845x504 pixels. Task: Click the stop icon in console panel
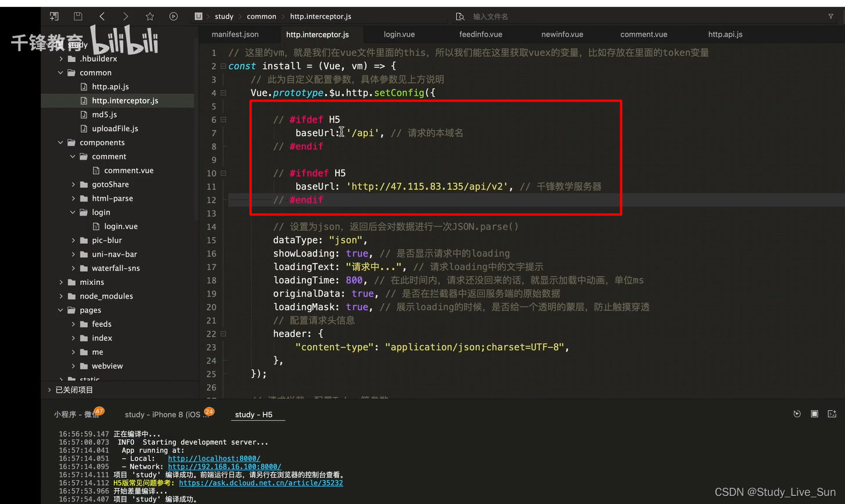click(815, 414)
